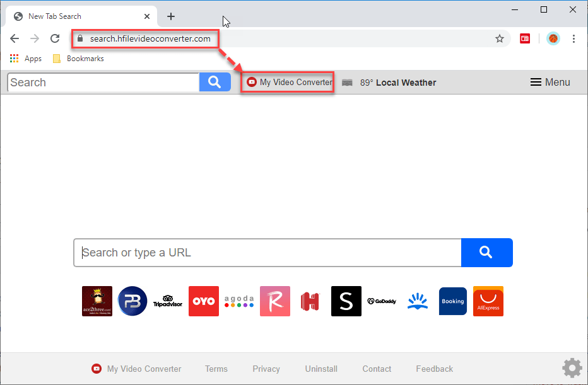588x385 pixels.
Task: Open My Video Converter footer link
Action: pyautogui.click(x=136, y=369)
